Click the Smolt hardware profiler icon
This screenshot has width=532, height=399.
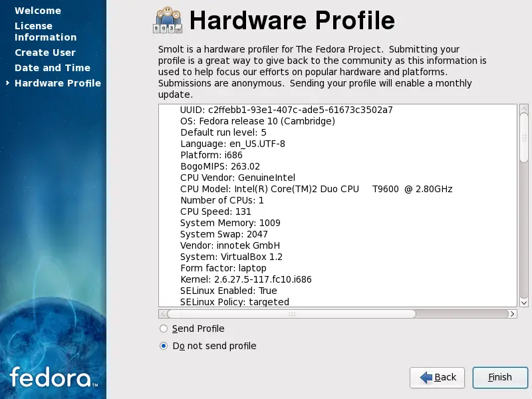(167, 20)
